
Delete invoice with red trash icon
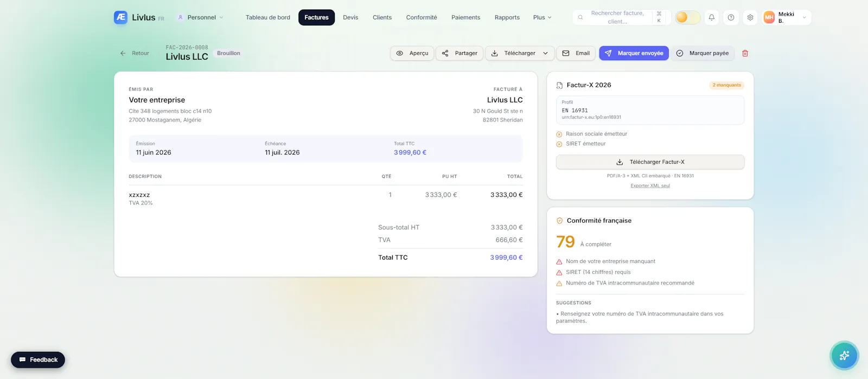click(x=745, y=53)
